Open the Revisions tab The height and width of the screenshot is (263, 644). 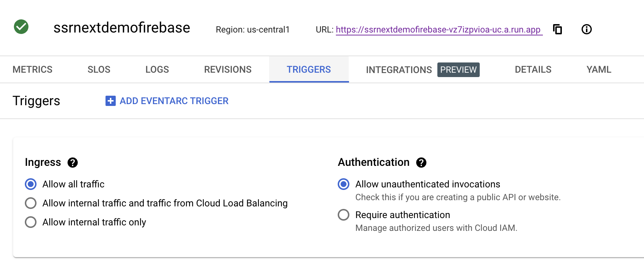tap(228, 69)
